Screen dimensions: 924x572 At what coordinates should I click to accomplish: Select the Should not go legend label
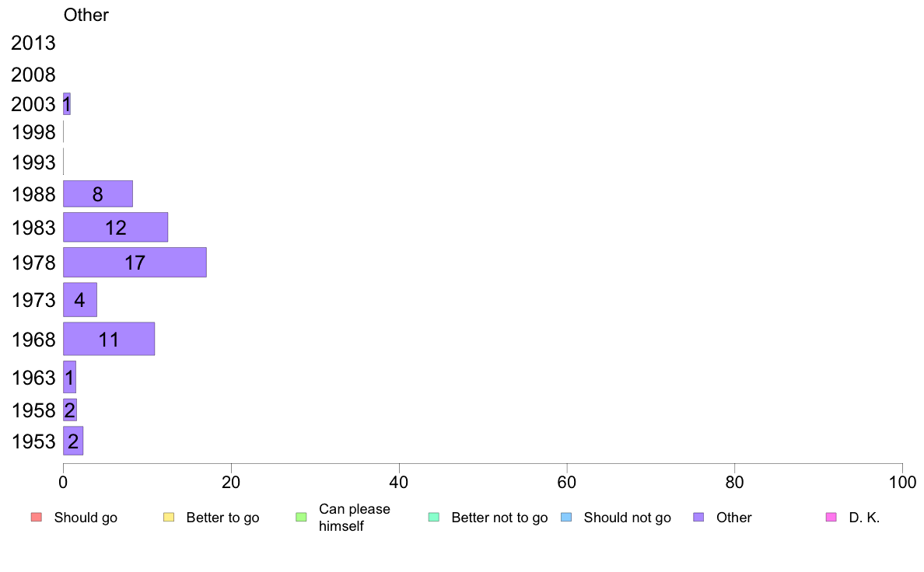[628, 518]
